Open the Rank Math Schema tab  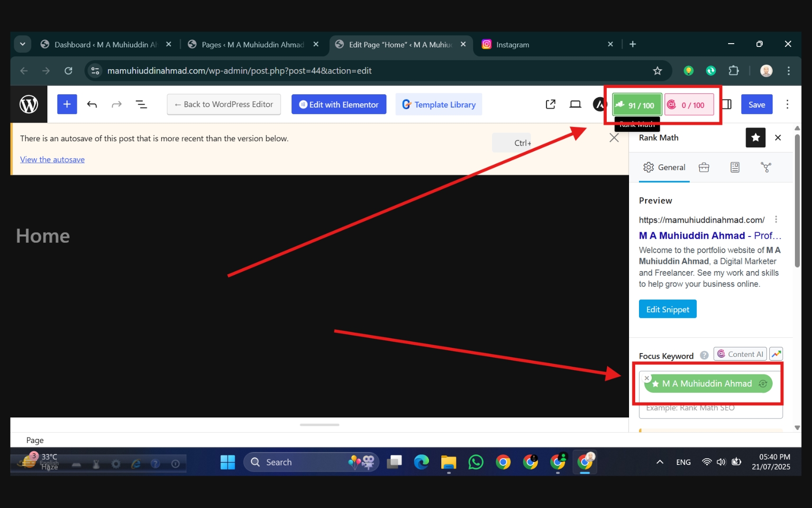[x=735, y=167]
